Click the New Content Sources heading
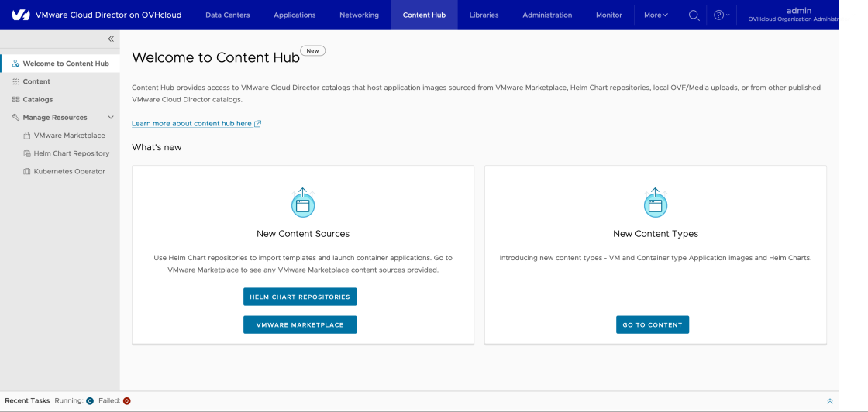 [x=303, y=234]
